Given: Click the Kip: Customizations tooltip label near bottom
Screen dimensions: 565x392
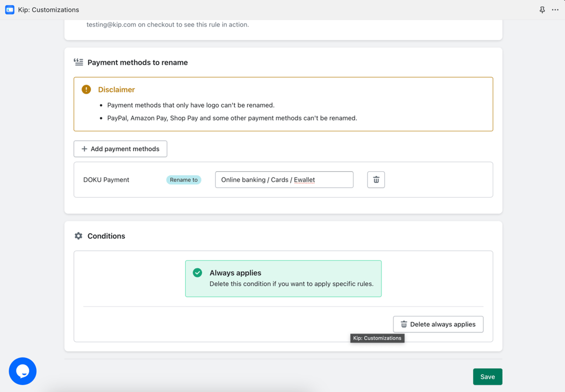Looking at the screenshot, I should click(377, 338).
